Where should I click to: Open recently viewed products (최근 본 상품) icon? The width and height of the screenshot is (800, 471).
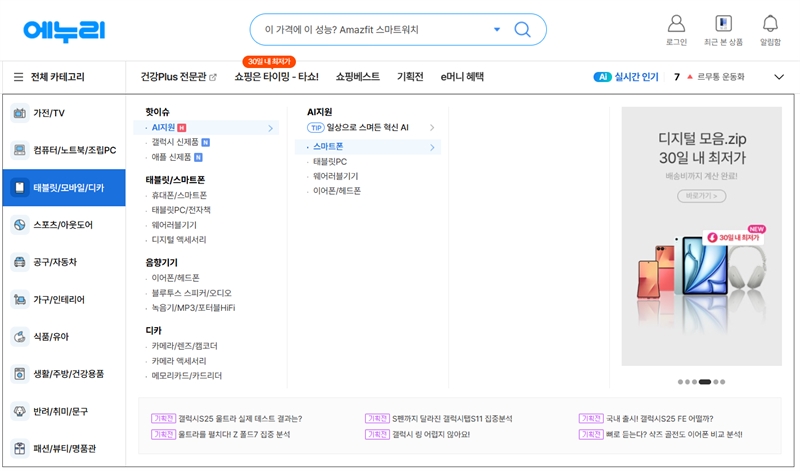pos(723,24)
